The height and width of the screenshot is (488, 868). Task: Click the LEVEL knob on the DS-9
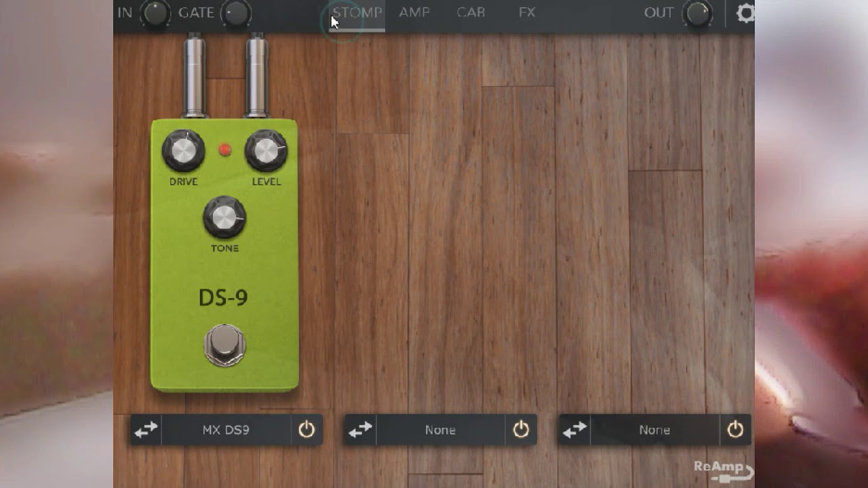[266, 151]
